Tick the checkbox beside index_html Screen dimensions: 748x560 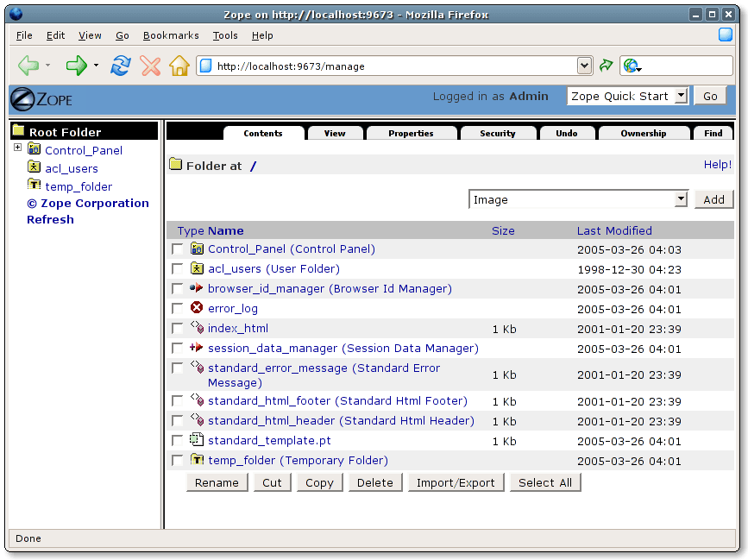[x=177, y=329]
